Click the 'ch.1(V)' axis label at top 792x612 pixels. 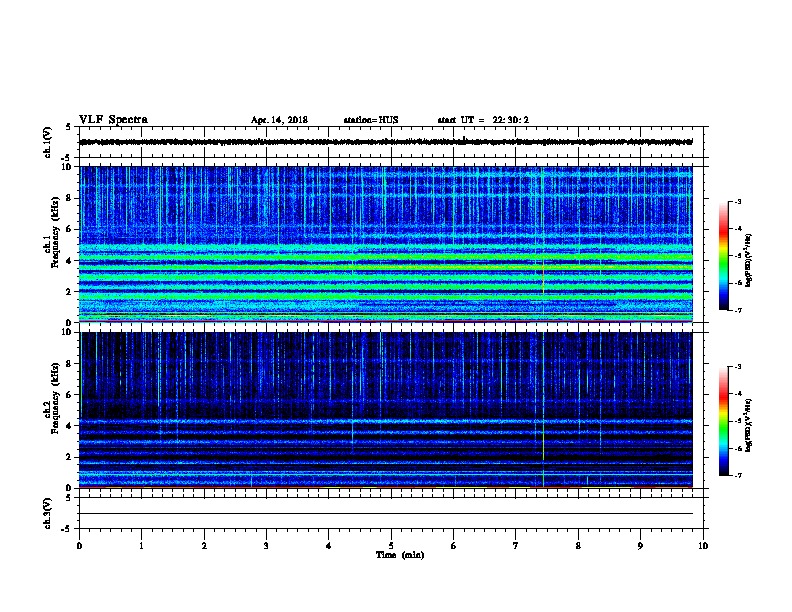[x=47, y=142]
